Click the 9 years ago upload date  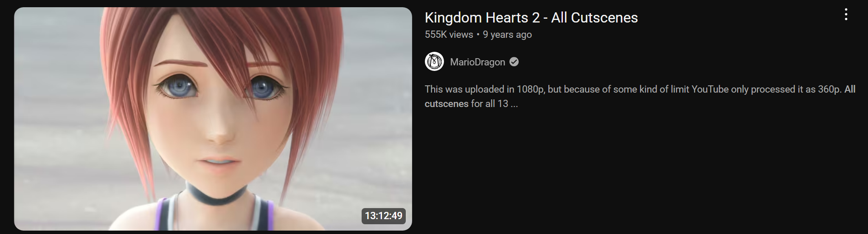click(507, 34)
